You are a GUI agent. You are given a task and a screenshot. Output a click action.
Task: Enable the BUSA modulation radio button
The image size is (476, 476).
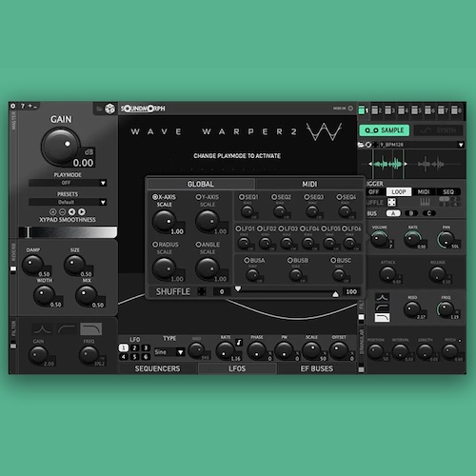coord(247,261)
